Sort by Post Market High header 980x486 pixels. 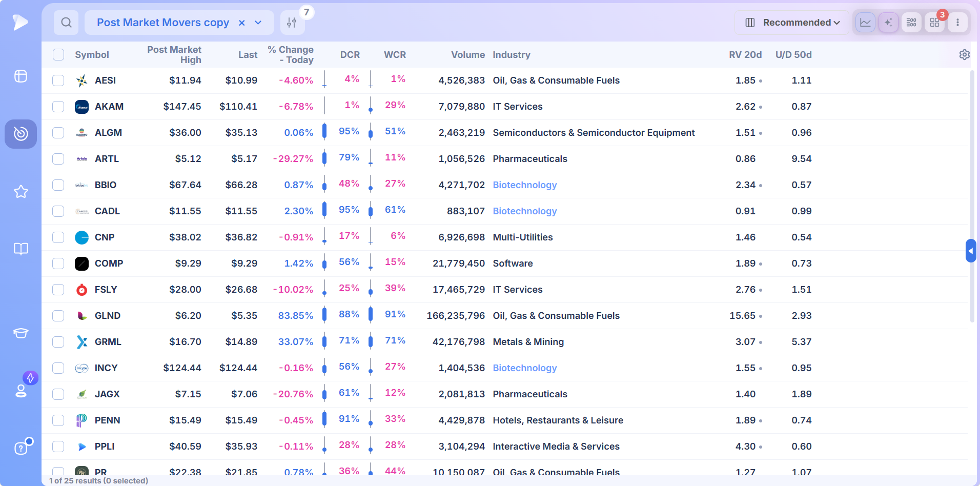click(x=174, y=54)
